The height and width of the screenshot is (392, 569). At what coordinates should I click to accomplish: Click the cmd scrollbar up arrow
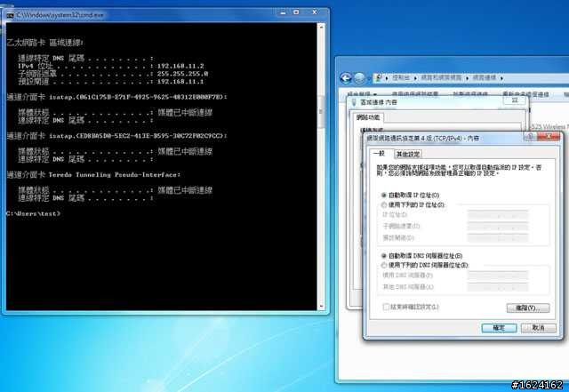coord(321,27)
